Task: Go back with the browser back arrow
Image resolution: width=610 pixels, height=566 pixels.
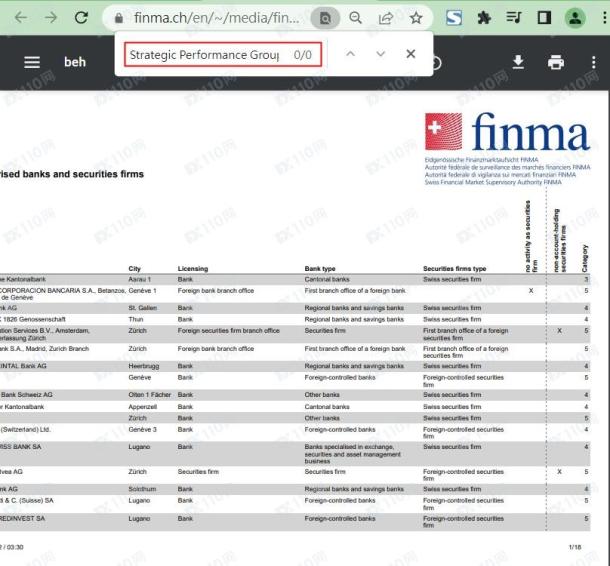Action: coord(21,18)
